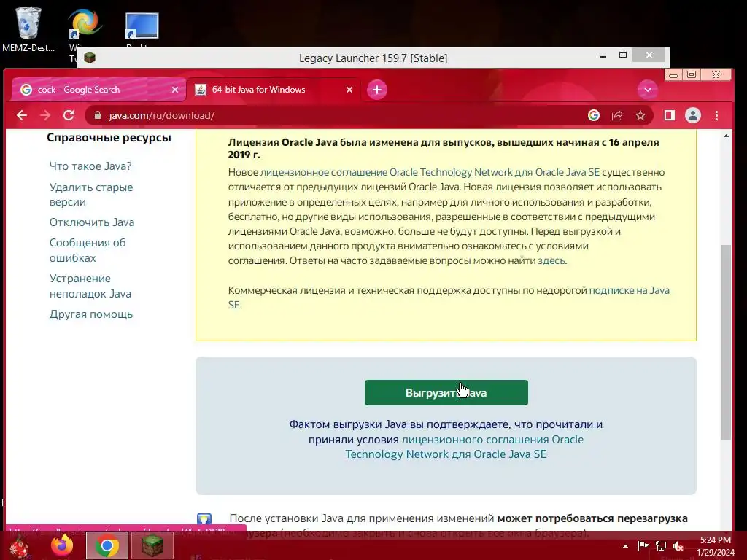
Task: Open Что такое Java? link
Action: [90, 166]
